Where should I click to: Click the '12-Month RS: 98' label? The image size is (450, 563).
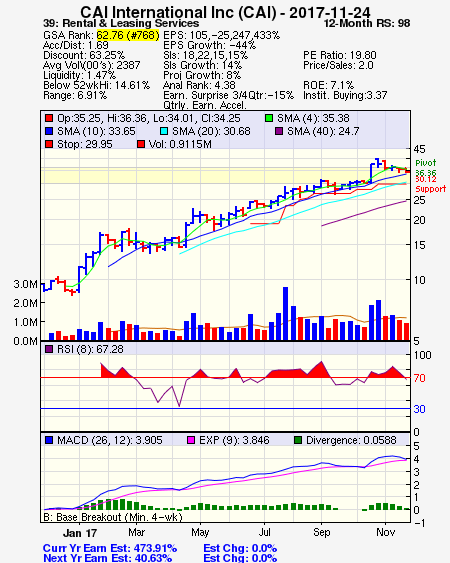[367, 23]
